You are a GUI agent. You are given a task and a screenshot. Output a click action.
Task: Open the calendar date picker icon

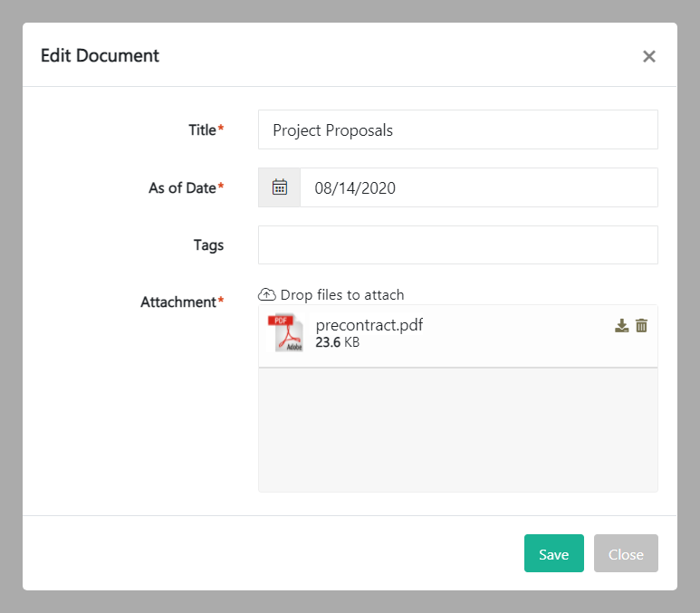coord(280,187)
